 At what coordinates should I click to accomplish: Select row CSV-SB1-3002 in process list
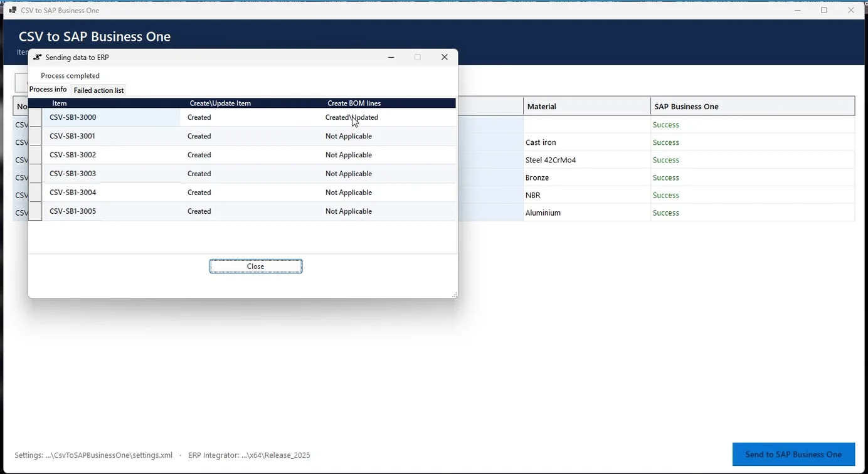(x=242, y=155)
